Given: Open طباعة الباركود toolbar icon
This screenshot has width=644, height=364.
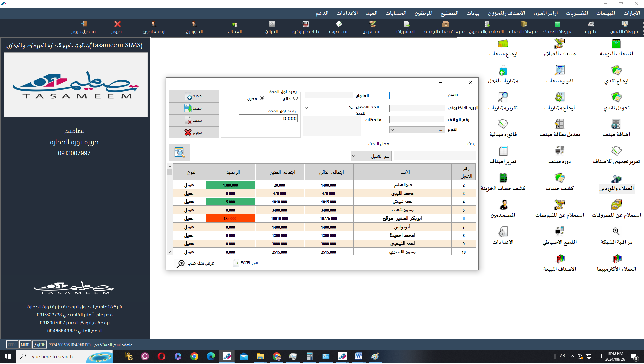Looking at the screenshot, I should [305, 27].
